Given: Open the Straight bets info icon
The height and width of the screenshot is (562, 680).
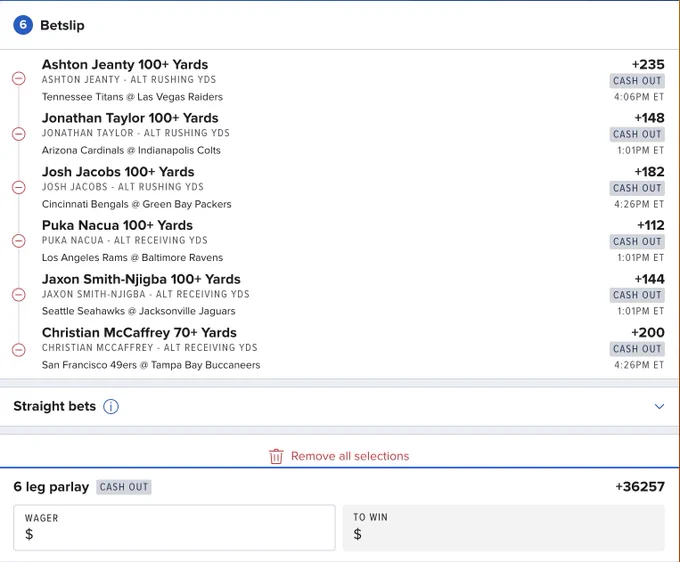Looking at the screenshot, I should pos(111,406).
